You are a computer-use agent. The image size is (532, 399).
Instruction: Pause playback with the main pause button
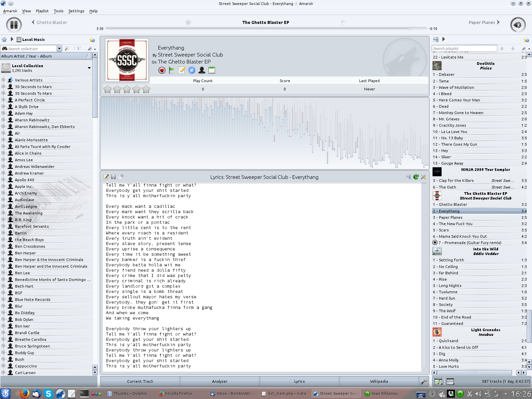tap(14, 25)
